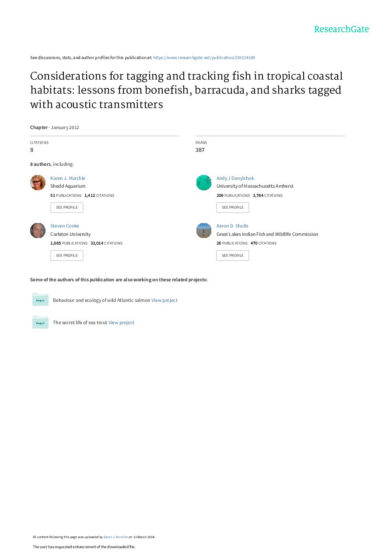Click See Profile under Shedd Aquarium
The image size is (392, 560).
[x=67, y=207]
